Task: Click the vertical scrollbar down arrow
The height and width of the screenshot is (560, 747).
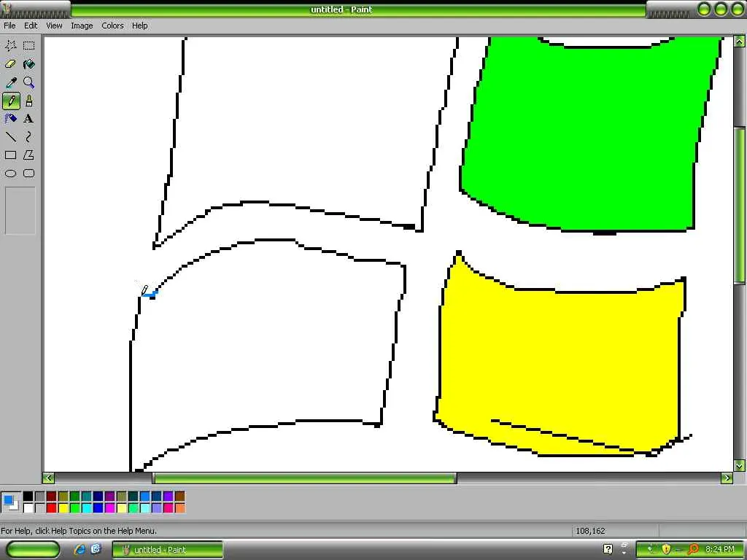Action: point(740,466)
